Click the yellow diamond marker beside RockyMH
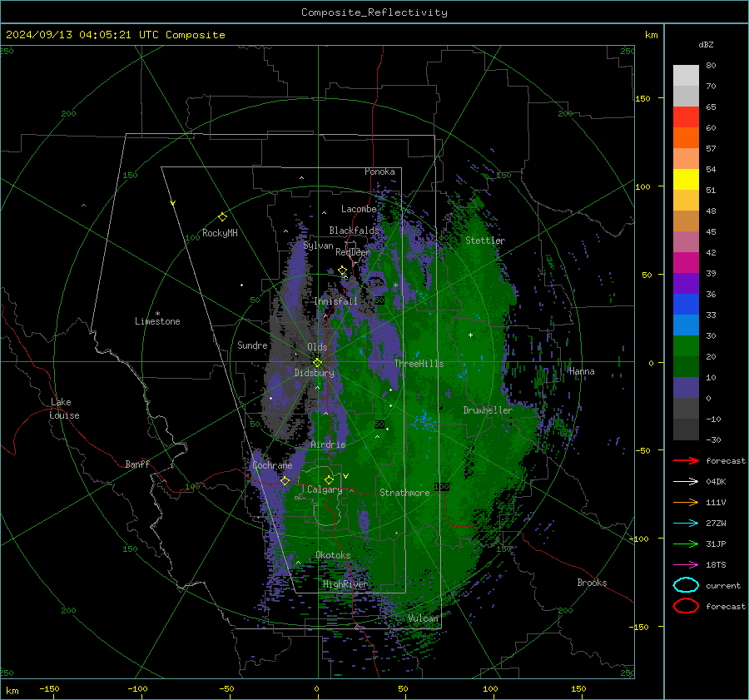Screen dimensions: 749x700 click(222, 217)
